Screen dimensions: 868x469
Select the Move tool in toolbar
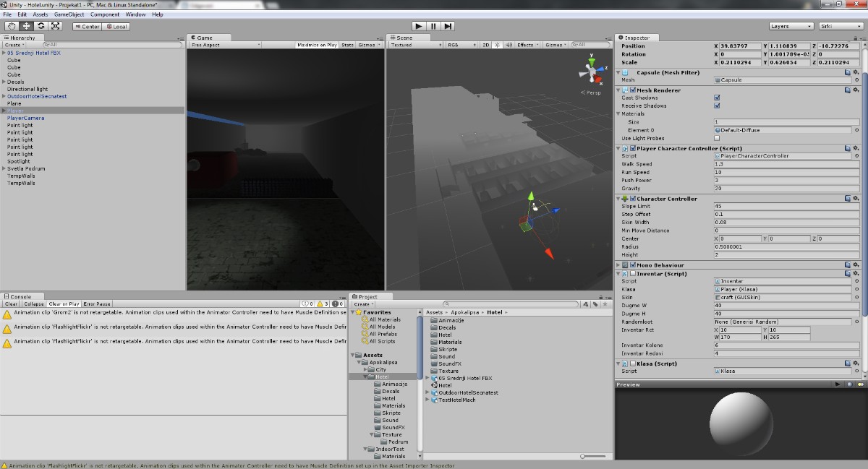(26, 26)
